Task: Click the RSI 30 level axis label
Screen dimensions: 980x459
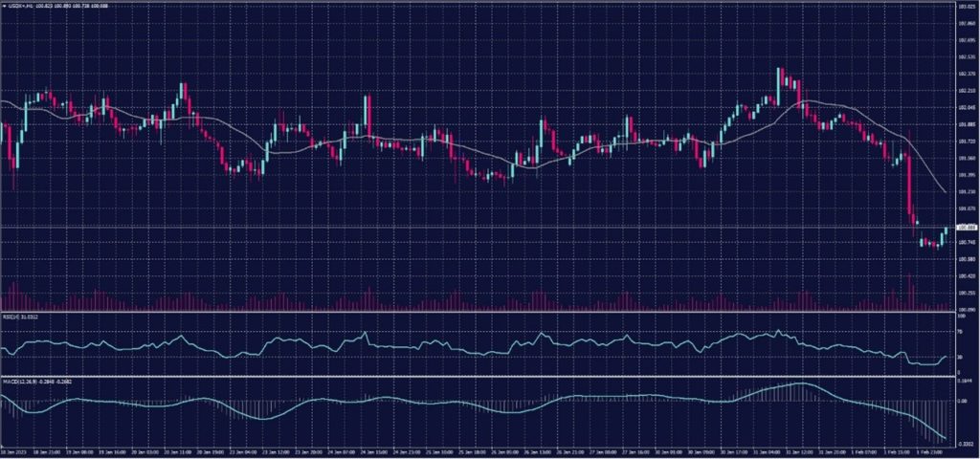Action: point(959,357)
